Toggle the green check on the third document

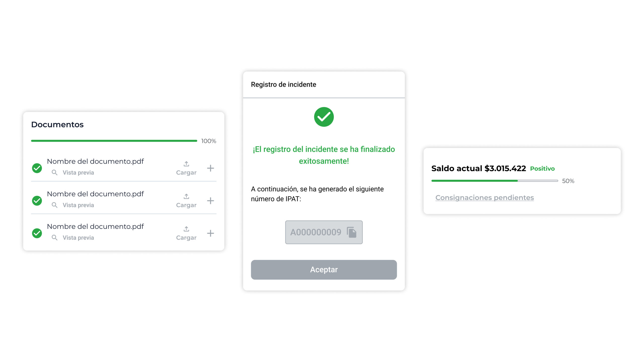[x=37, y=233]
